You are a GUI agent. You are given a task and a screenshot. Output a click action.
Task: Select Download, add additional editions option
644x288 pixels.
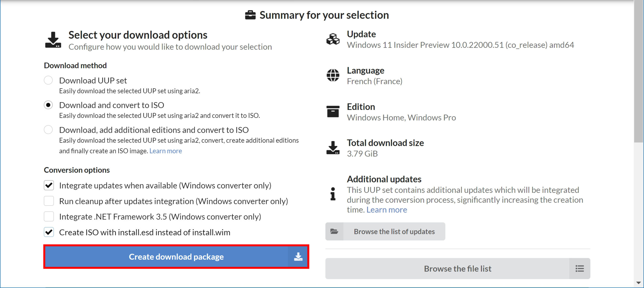[x=48, y=130]
